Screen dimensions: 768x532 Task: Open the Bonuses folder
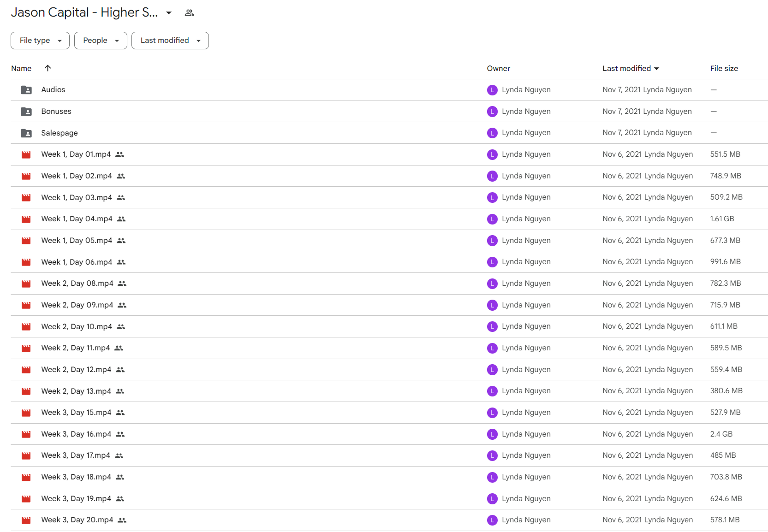56,112
